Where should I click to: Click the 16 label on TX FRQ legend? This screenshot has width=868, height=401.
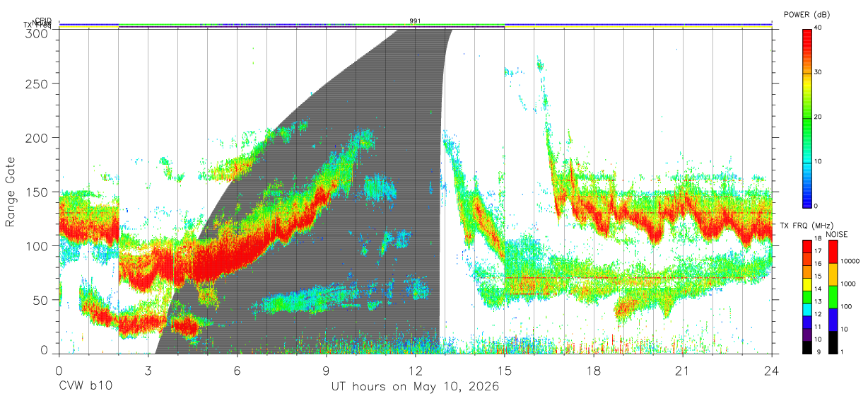[x=817, y=264]
